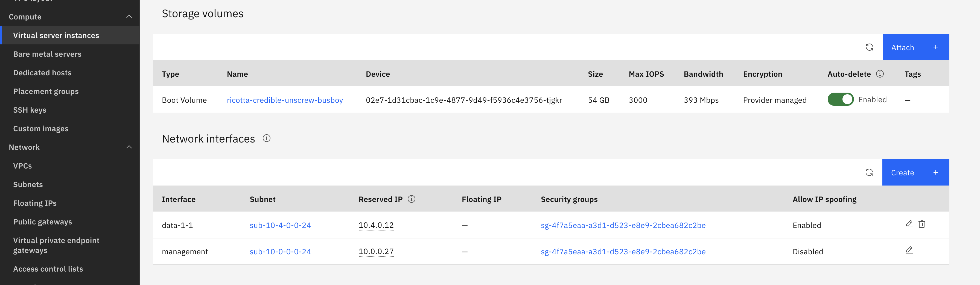This screenshot has width=980, height=285.
Task: Go to Floating IPs page
Action: [x=35, y=203]
